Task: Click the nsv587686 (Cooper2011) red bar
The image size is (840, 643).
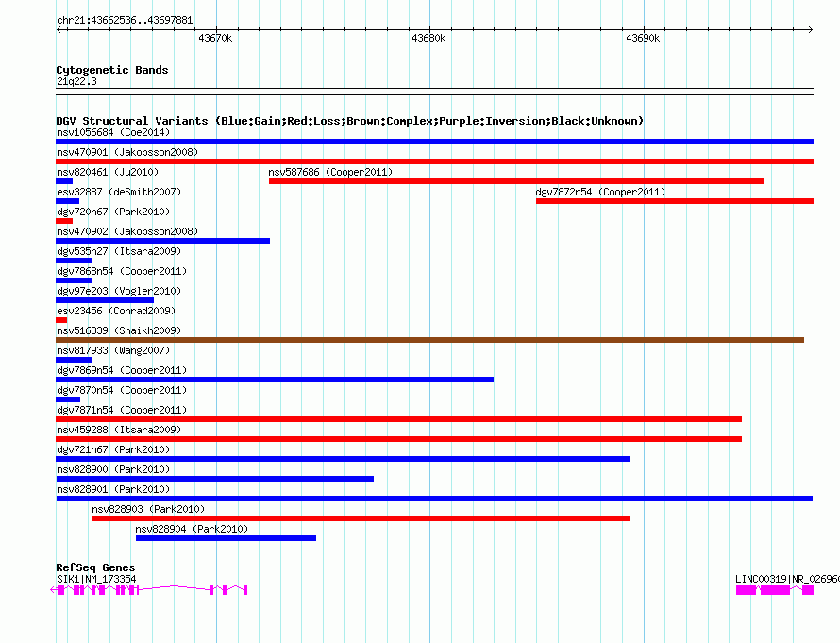Action: [x=516, y=181]
